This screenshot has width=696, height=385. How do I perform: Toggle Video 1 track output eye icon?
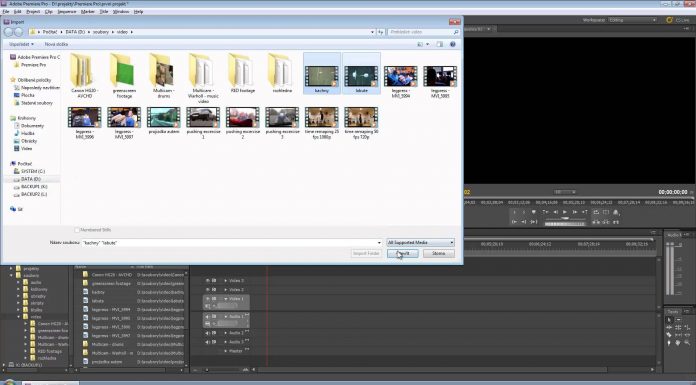(207, 299)
